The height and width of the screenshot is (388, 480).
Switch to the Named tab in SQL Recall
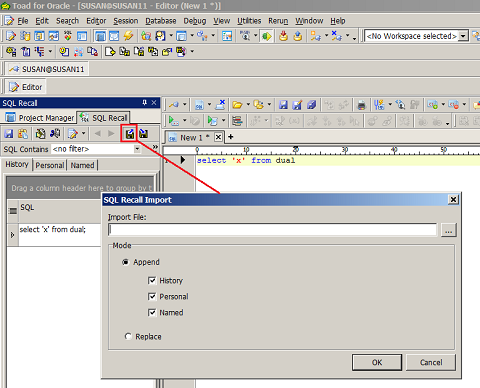click(82, 165)
